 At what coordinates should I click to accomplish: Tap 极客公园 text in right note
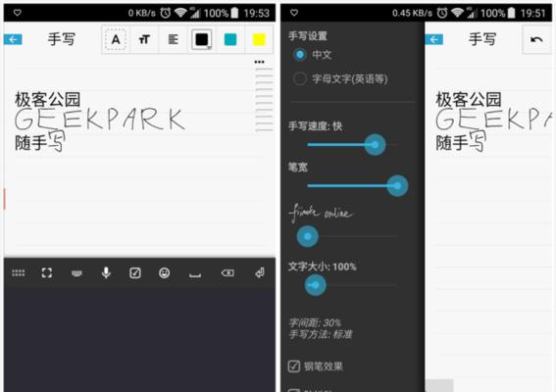click(x=469, y=100)
